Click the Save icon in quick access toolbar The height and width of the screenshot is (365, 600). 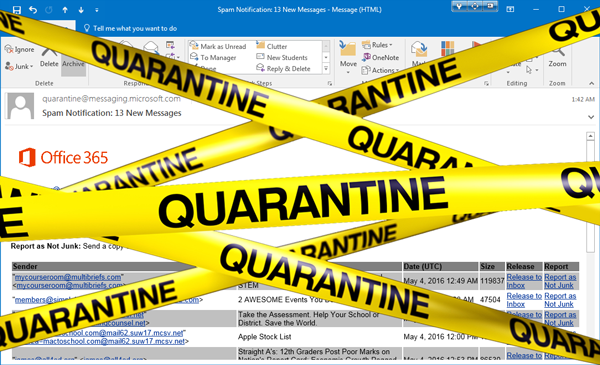click(x=16, y=10)
